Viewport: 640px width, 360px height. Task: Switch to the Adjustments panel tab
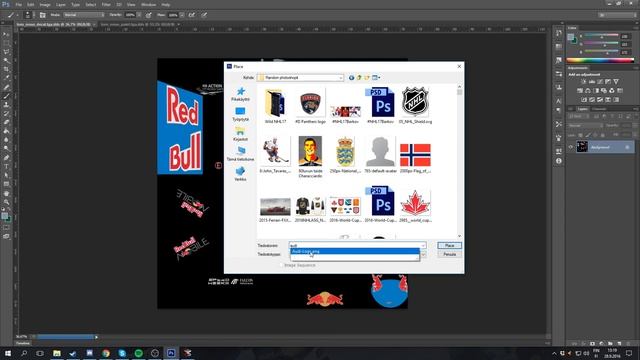pos(578,68)
